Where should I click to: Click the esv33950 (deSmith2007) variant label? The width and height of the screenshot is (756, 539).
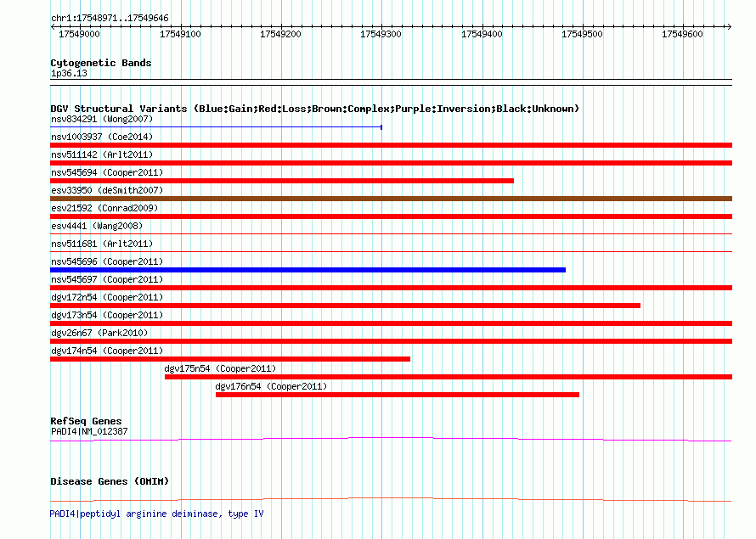[x=107, y=190]
